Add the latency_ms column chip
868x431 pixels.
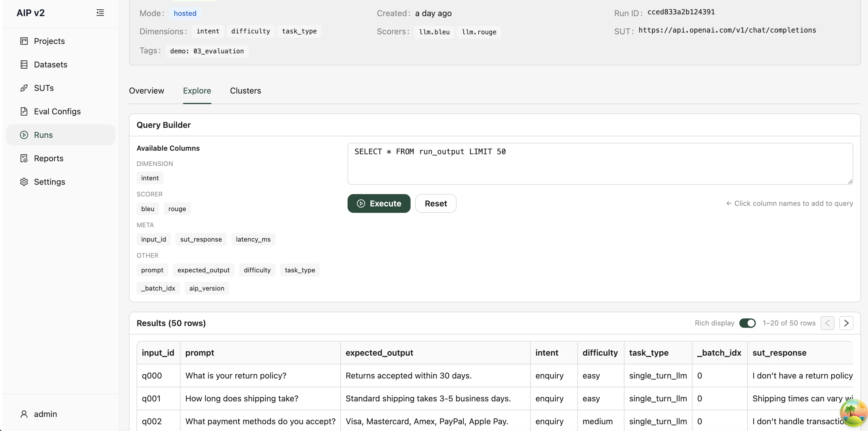coord(253,239)
